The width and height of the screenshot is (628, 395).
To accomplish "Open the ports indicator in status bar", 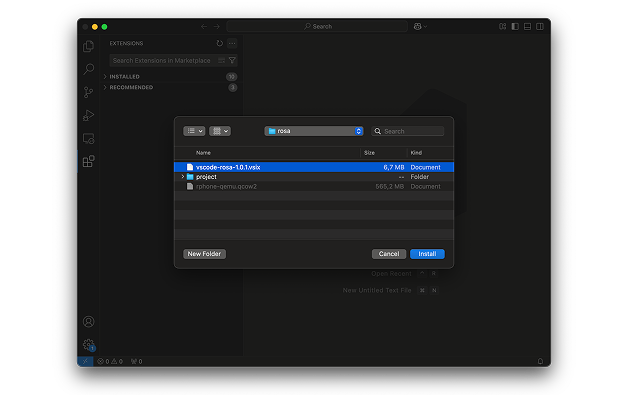I will pyautogui.click(x=137, y=361).
